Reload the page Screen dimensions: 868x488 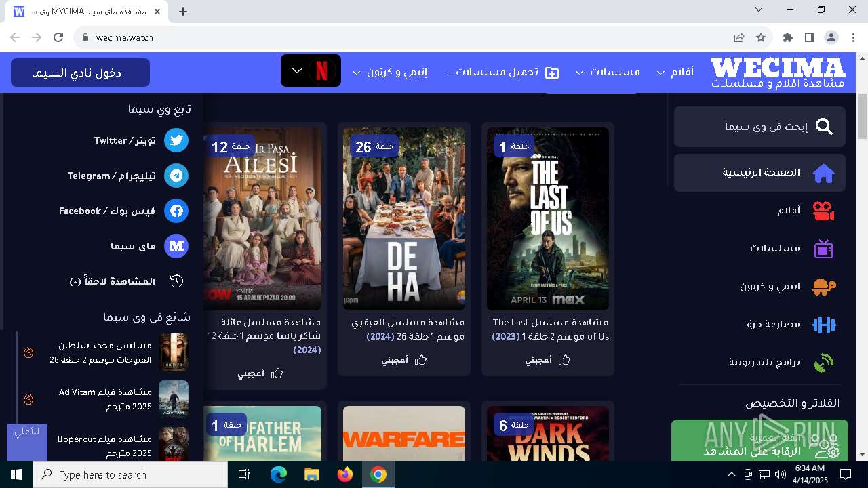click(x=58, y=37)
